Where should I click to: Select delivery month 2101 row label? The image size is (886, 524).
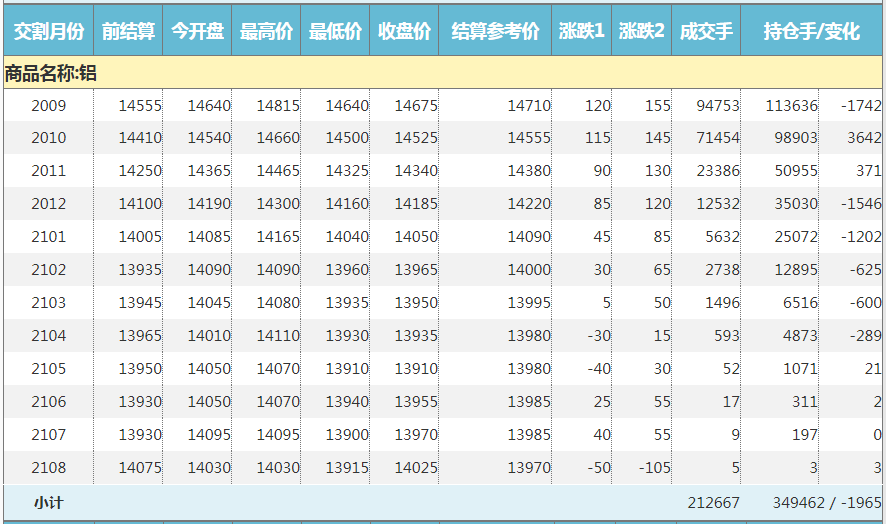[48, 237]
